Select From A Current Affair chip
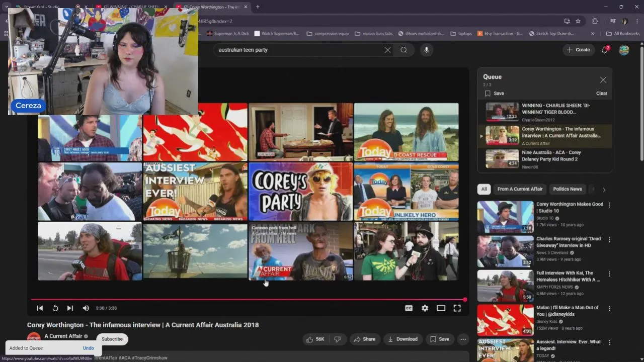Viewport: 644px width, 362px height. click(x=520, y=189)
